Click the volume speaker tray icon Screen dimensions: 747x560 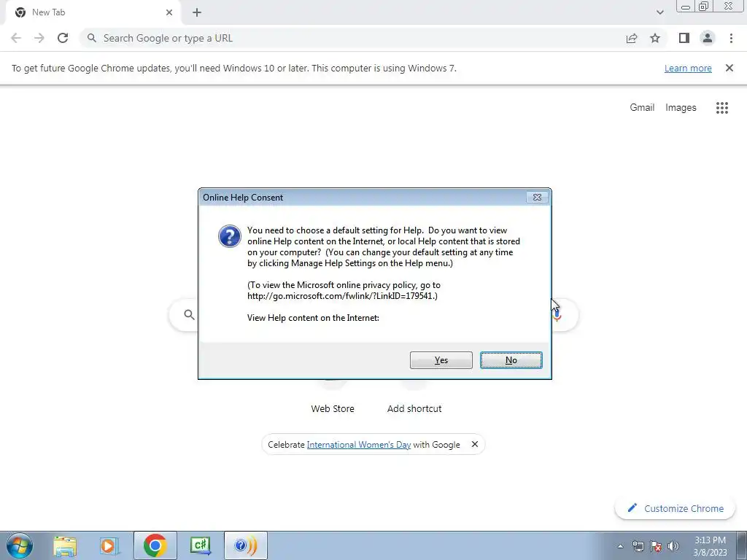click(673, 546)
